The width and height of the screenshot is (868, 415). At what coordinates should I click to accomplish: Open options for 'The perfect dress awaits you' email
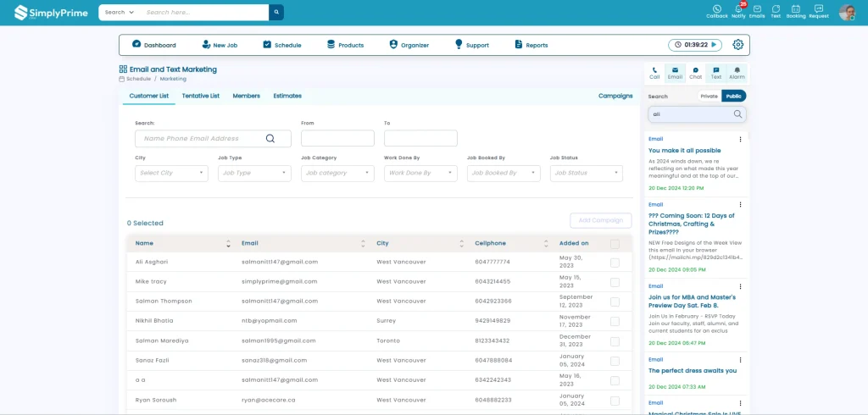740,360
